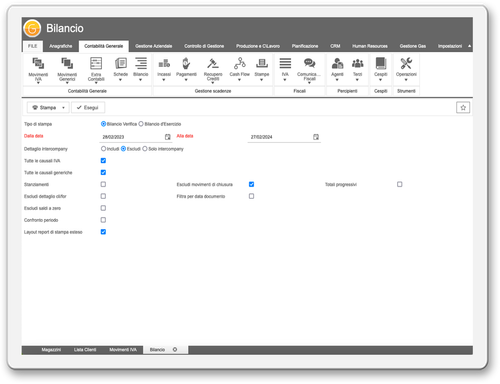Viewport: 500px width, 384px height.
Task: Select Escludi intercompany option
Action: coord(123,149)
